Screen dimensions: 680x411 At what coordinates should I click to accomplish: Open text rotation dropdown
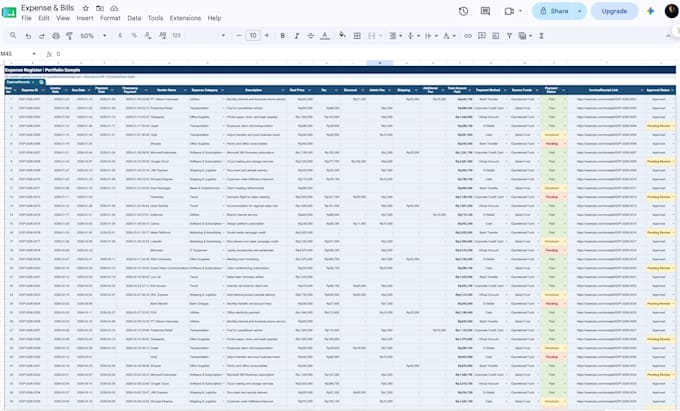449,36
